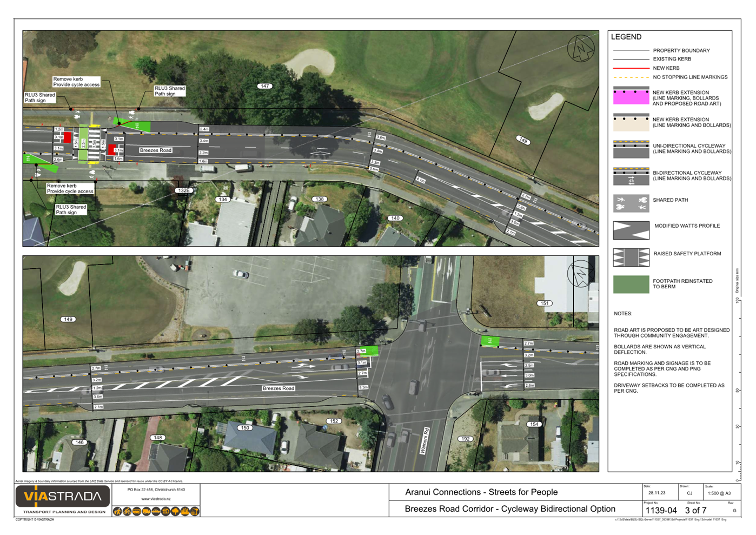This screenshot has width=756, height=535.
Task: Click the pedestrian icon in the footer strip
Action: (x=117, y=511)
